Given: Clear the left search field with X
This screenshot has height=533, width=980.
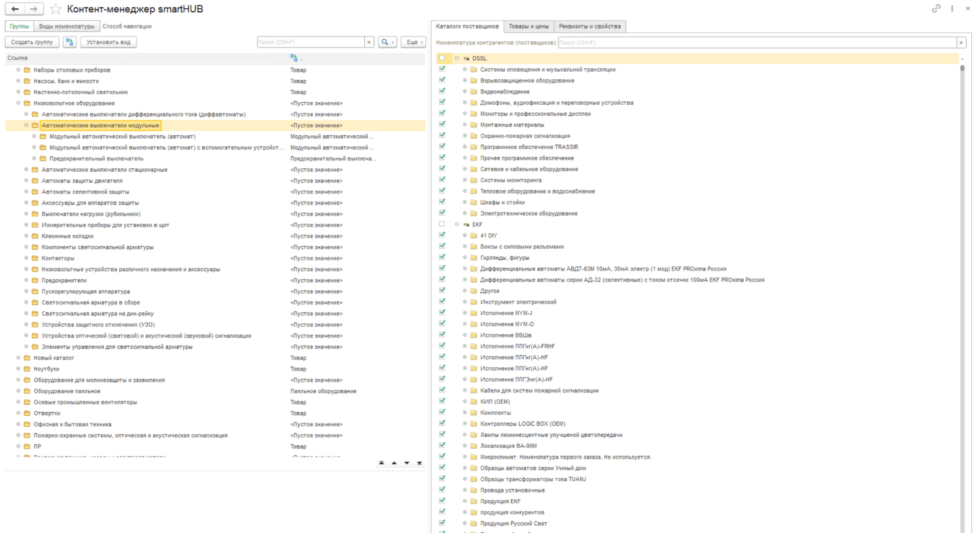Looking at the screenshot, I should [369, 42].
